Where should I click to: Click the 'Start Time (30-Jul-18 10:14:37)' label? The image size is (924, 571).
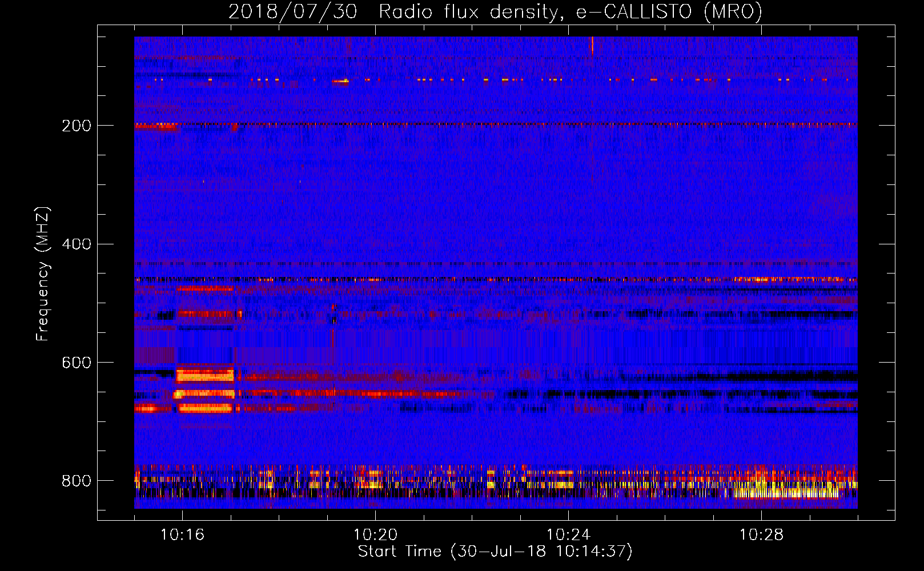click(495, 552)
